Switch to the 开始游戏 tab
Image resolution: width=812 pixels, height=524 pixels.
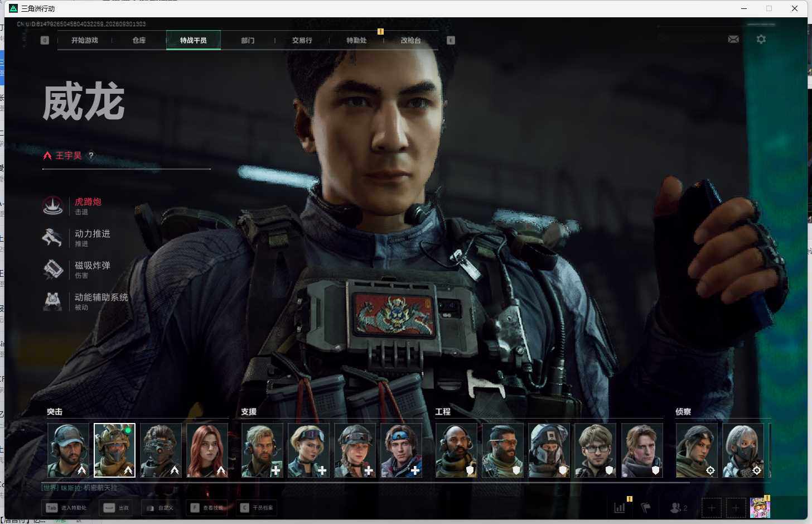pos(85,40)
